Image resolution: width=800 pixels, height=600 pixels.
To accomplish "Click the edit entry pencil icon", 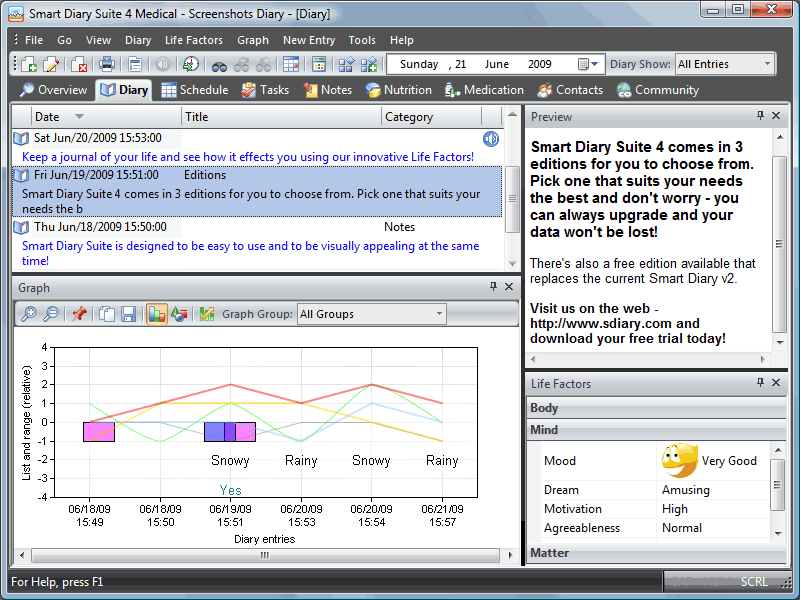I will coord(51,65).
